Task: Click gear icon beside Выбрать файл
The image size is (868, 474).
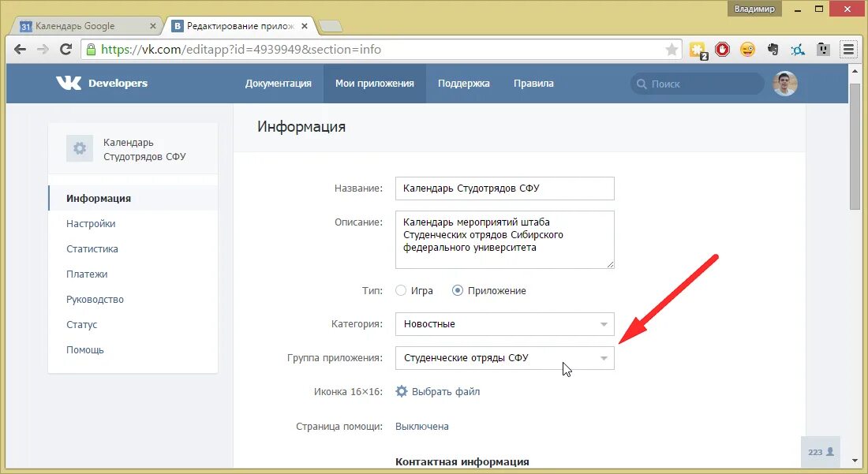Action: click(x=402, y=392)
